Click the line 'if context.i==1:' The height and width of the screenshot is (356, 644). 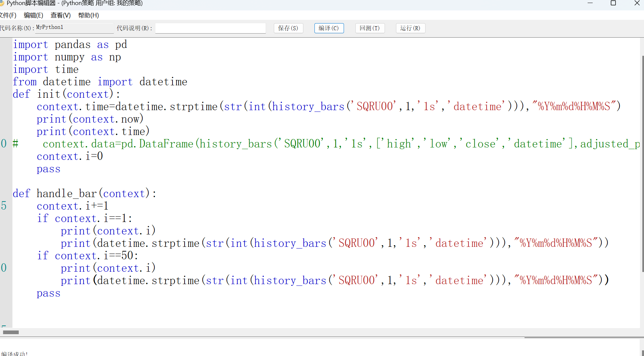(85, 219)
